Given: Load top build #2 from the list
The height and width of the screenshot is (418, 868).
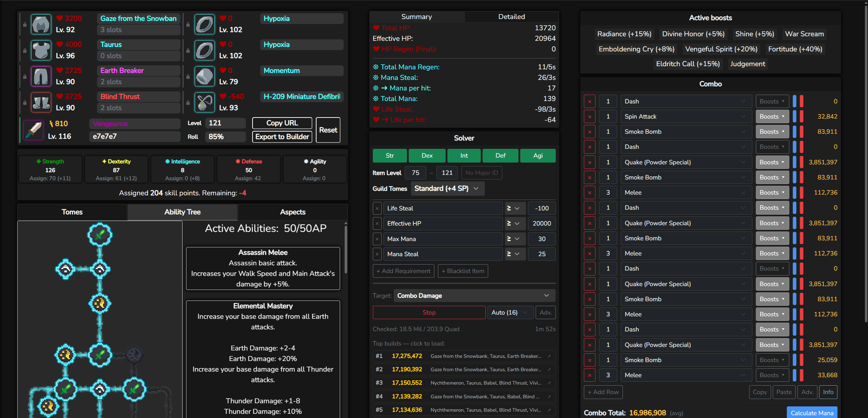Looking at the screenshot, I should click(x=464, y=369).
